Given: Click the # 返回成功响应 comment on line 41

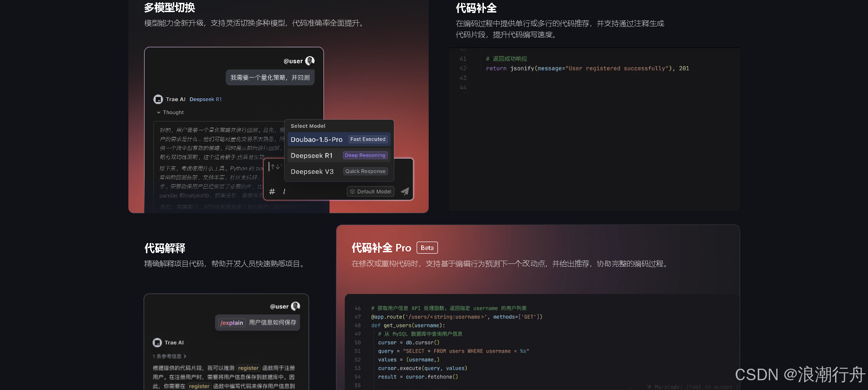Looking at the screenshot, I should point(507,59).
